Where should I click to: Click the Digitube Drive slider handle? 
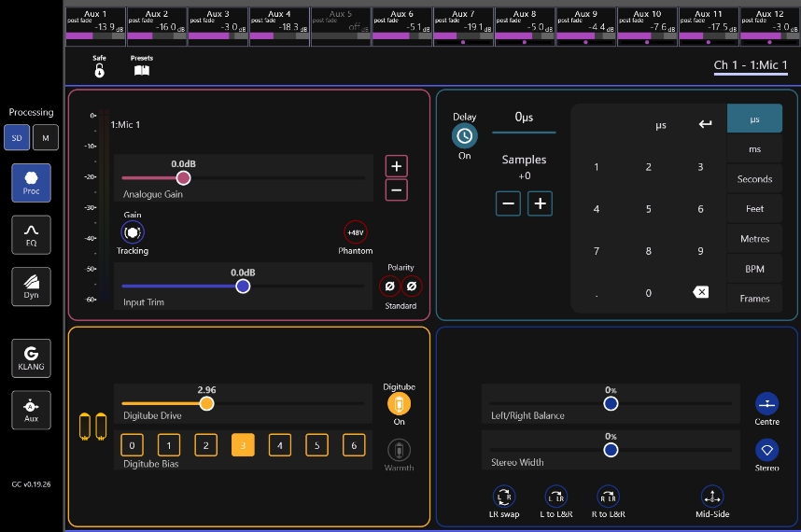[206, 404]
